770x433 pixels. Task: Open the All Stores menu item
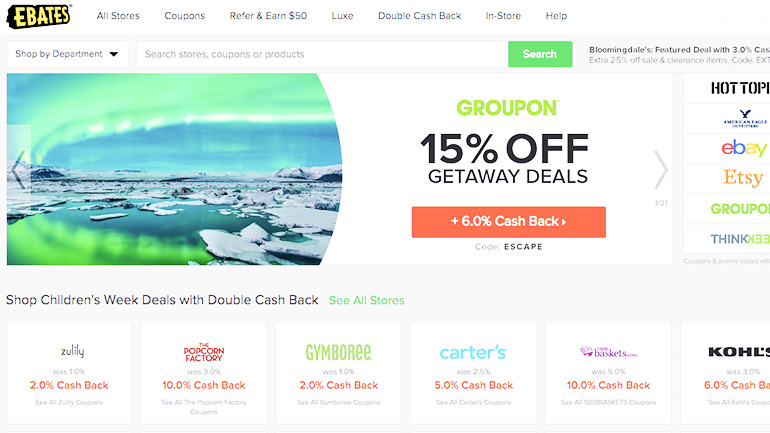tap(118, 16)
